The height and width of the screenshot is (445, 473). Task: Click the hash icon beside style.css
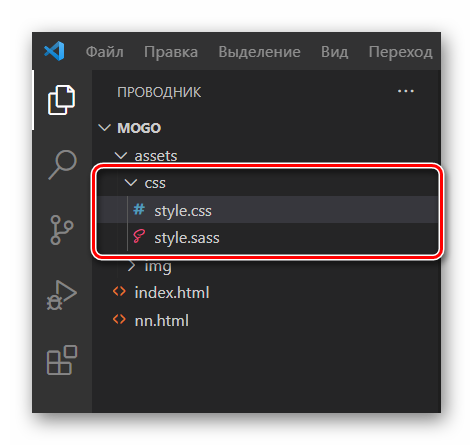[139, 210]
